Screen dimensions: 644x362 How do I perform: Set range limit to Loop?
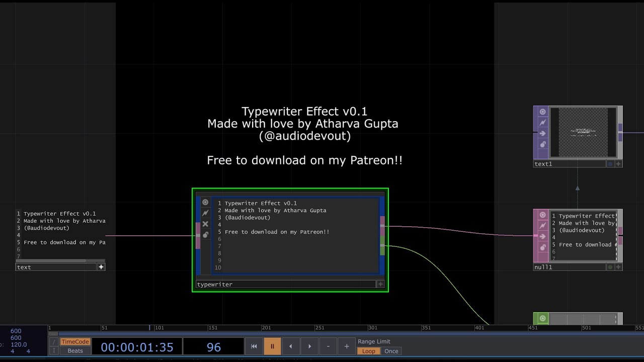pyautogui.click(x=369, y=351)
